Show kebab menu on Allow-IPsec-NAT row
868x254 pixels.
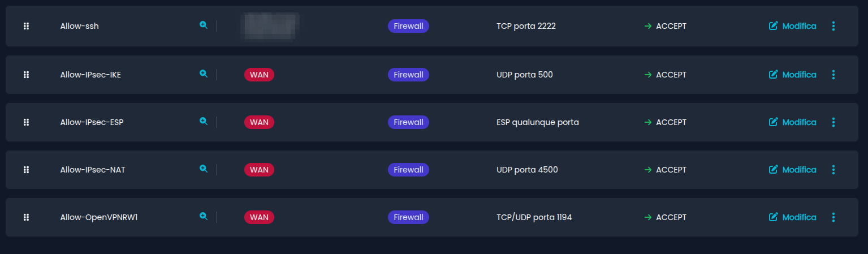click(834, 170)
